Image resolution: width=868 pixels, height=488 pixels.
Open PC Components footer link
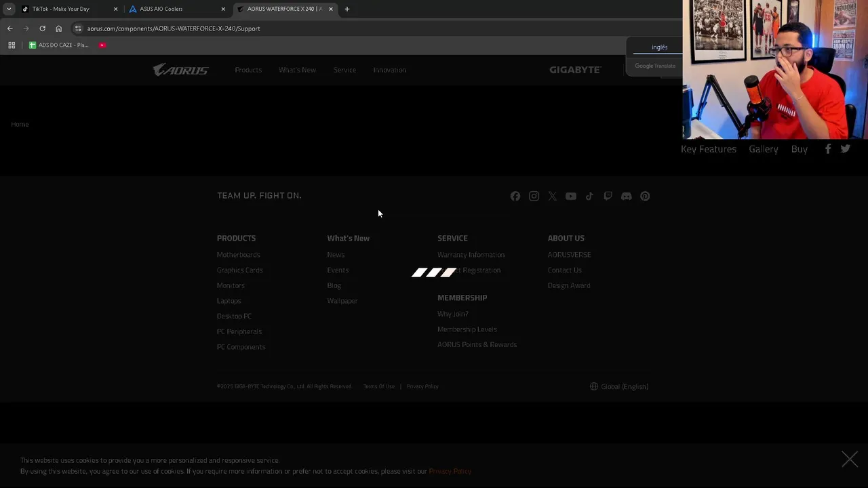pos(241,347)
